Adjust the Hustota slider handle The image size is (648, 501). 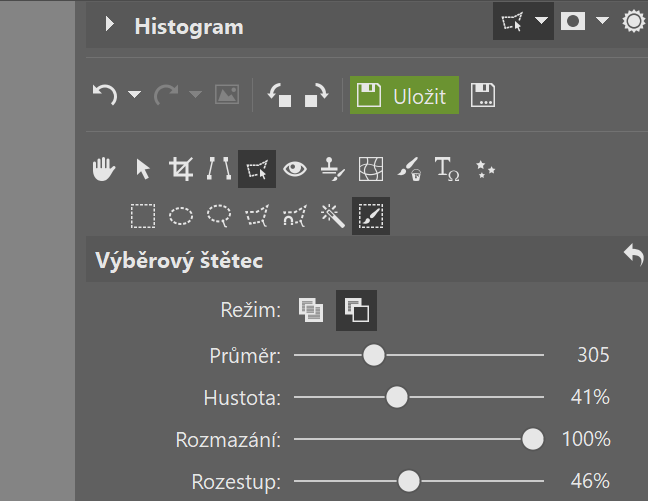tap(397, 397)
